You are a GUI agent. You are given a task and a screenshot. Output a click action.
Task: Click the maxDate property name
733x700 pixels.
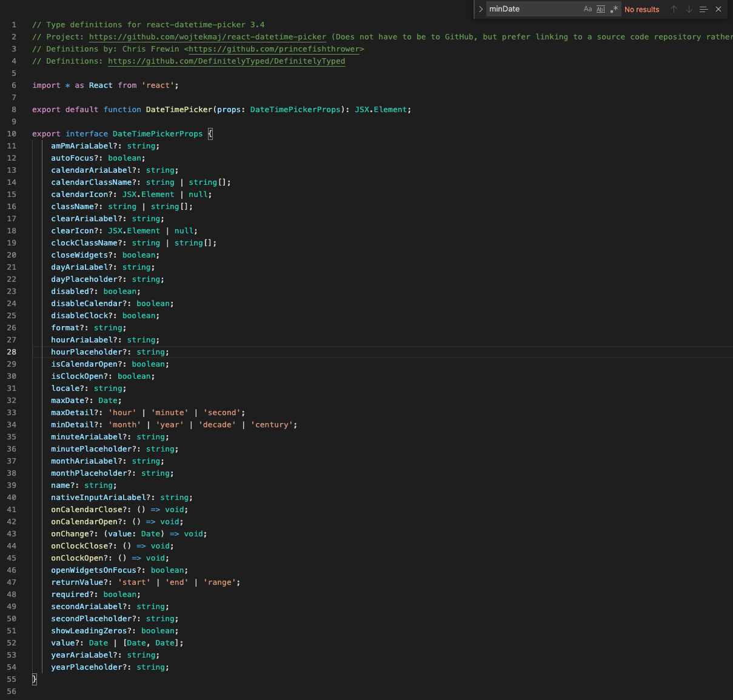[67, 400]
